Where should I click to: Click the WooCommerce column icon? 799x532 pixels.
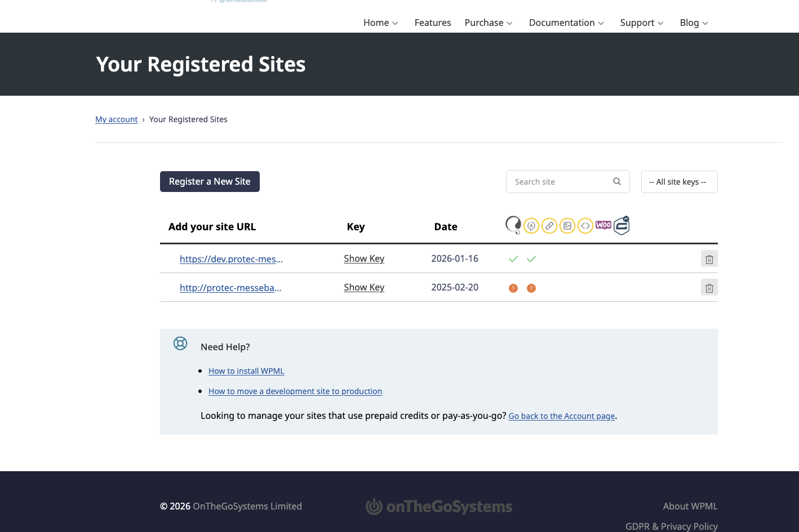[x=603, y=225]
